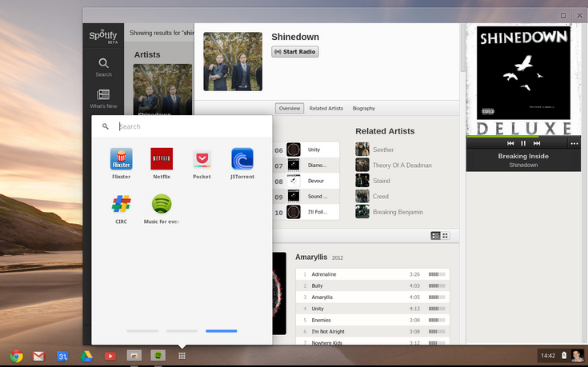Switch albums to grid view

445,235
